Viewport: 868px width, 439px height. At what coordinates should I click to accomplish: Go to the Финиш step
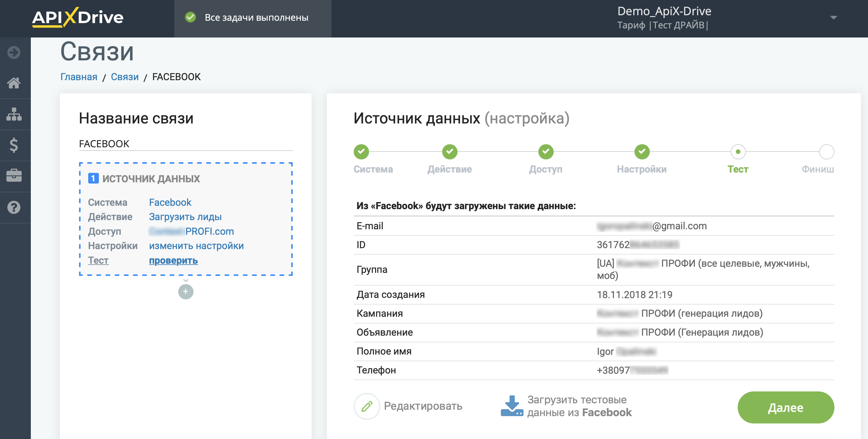pos(818,169)
